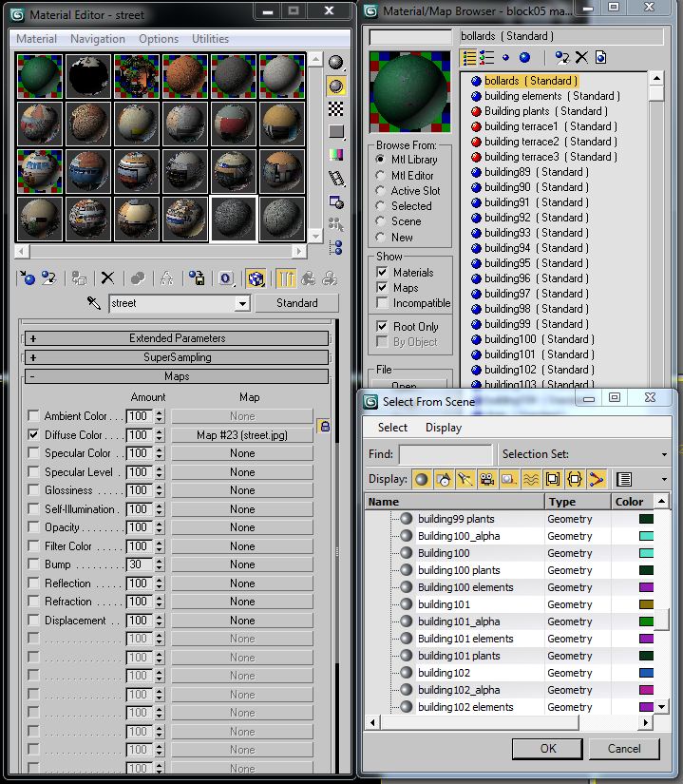Expand the SuperSampling rollout
This screenshot has width=683, height=784.
coord(177,357)
